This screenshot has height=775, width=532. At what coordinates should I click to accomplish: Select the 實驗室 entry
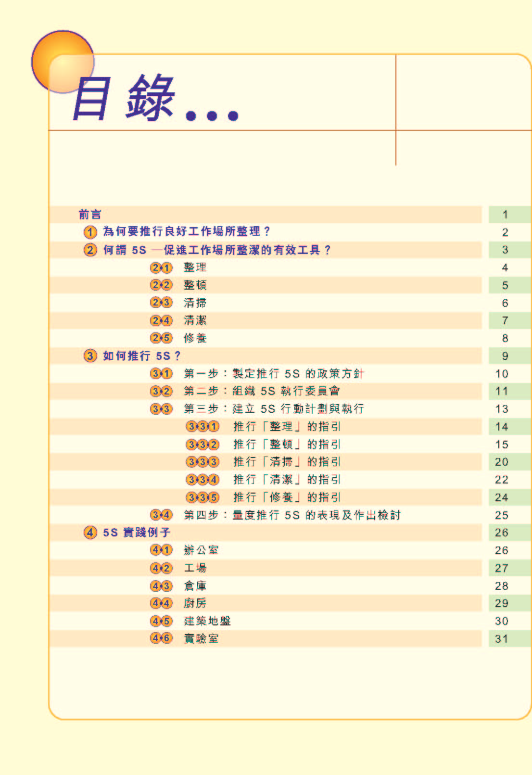[x=201, y=639]
